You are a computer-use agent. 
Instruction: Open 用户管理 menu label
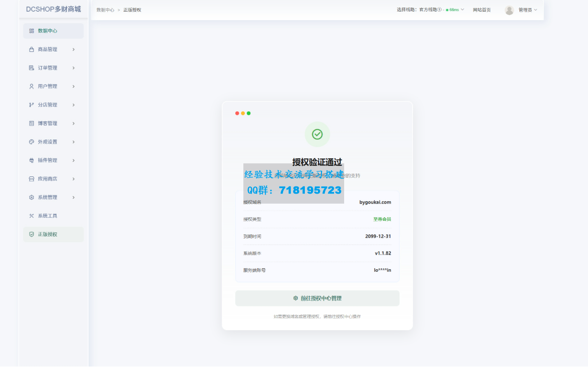click(48, 86)
